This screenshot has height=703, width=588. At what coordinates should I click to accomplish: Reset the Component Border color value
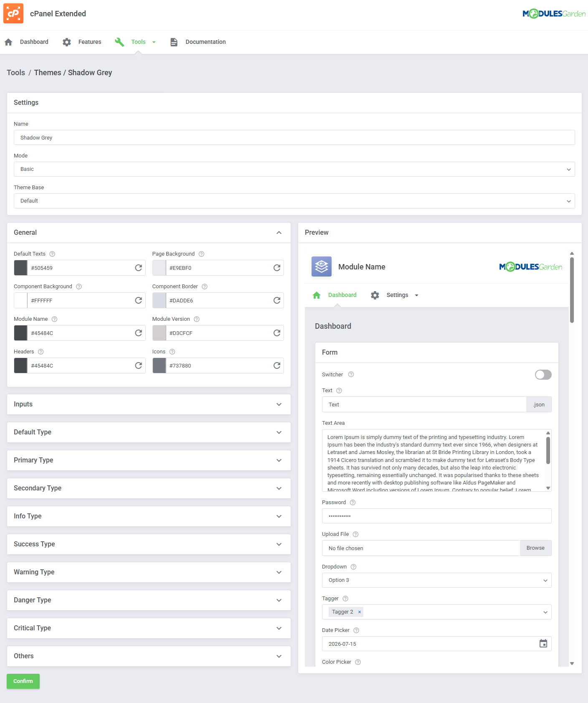point(276,300)
